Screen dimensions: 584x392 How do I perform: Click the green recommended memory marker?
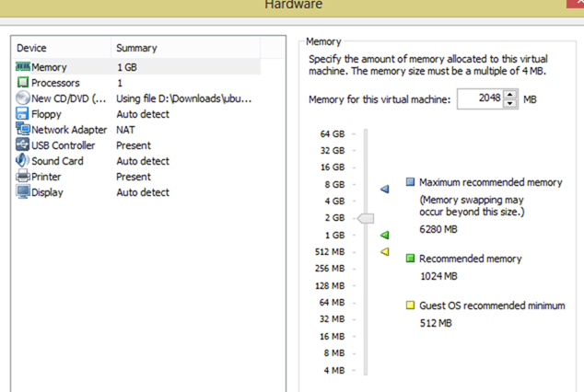(x=385, y=235)
